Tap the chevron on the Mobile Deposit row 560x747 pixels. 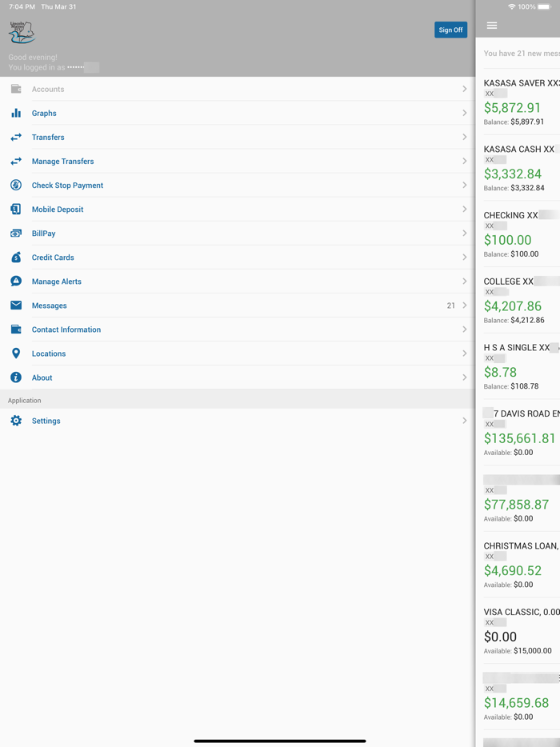click(x=464, y=209)
